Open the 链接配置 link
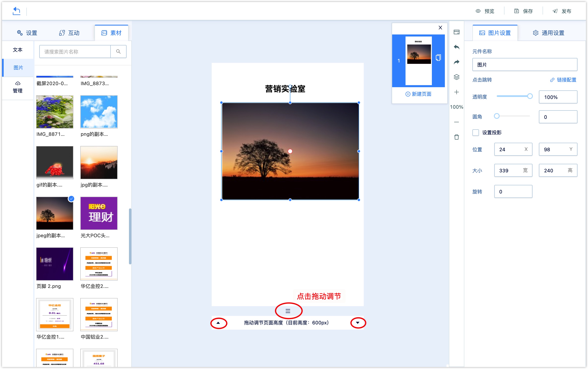 [x=563, y=80]
